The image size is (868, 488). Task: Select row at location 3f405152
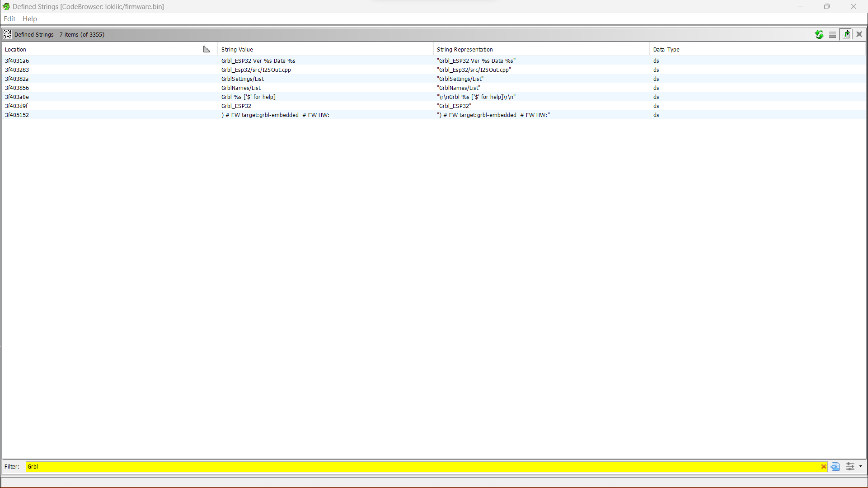(x=434, y=115)
